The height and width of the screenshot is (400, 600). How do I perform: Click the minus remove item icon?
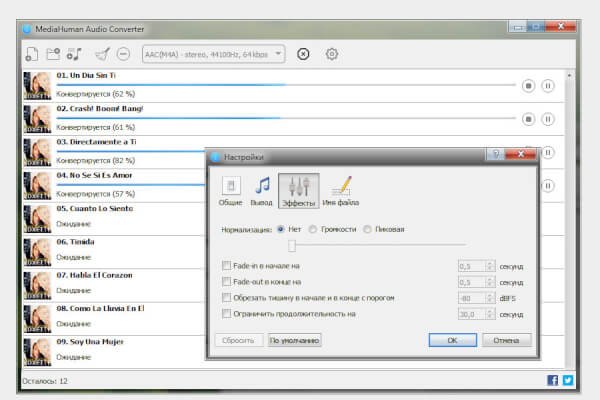click(123, 54)
